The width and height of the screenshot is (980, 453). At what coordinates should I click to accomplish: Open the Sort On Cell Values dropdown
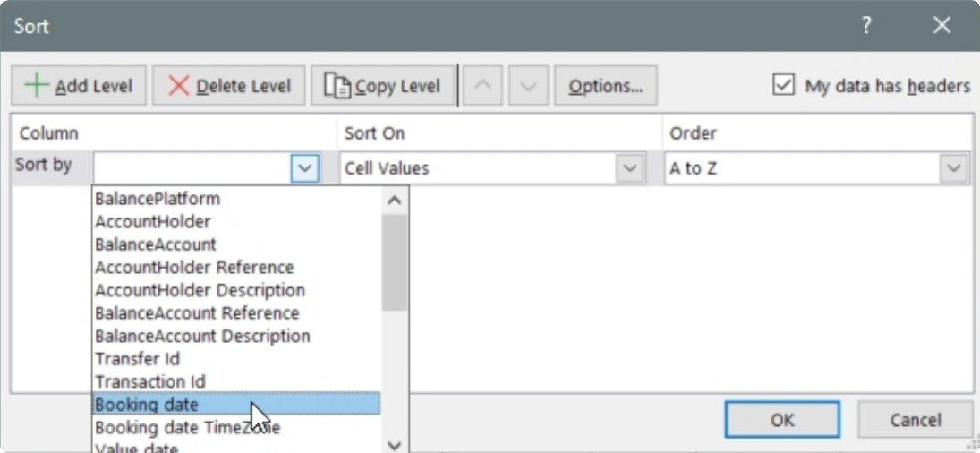[x=630, y=168]
